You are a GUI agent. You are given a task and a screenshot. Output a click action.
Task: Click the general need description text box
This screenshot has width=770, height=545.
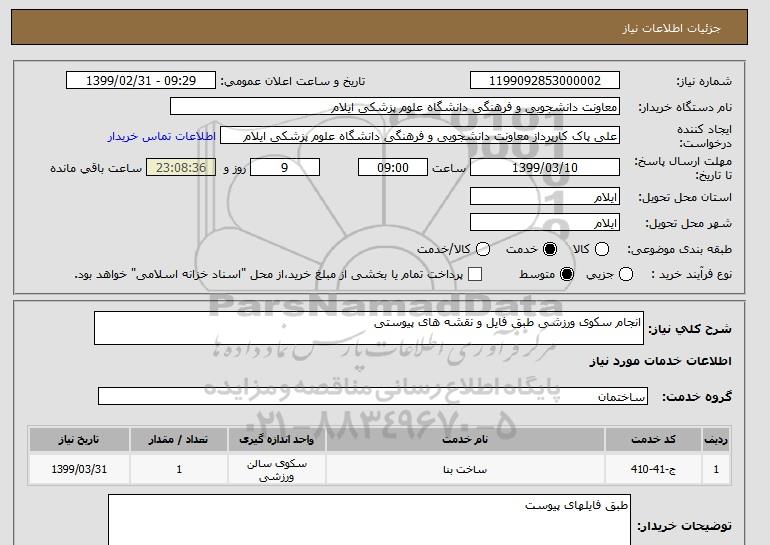click(x=369, y=328)
